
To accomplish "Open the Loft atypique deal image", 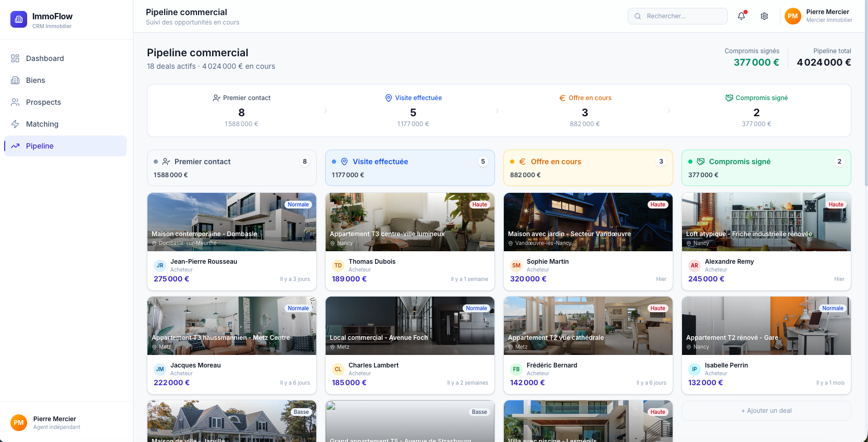I will click(x=766, y=222).
